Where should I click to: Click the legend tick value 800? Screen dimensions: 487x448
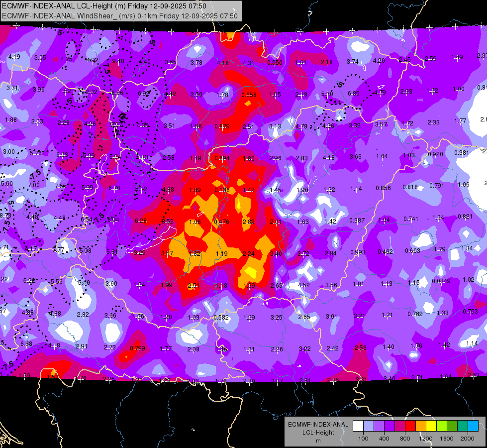coord(405,439)
